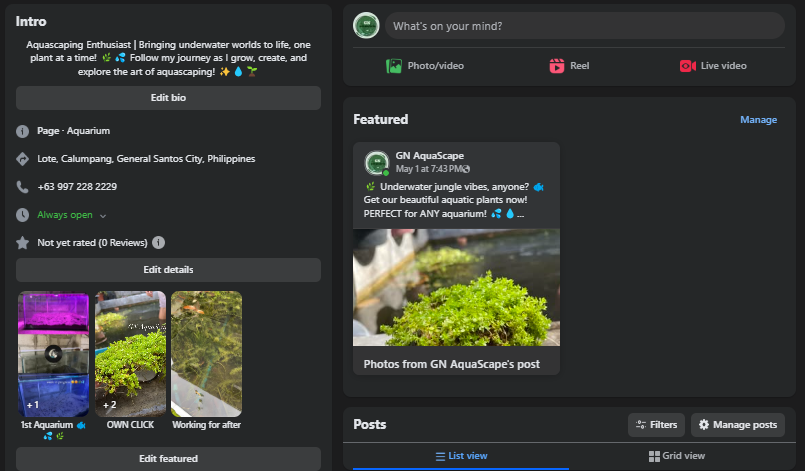805x471 pixels.
Task: Open OWN CLICK featured collection thumbnail
Action: coord(130,354)
